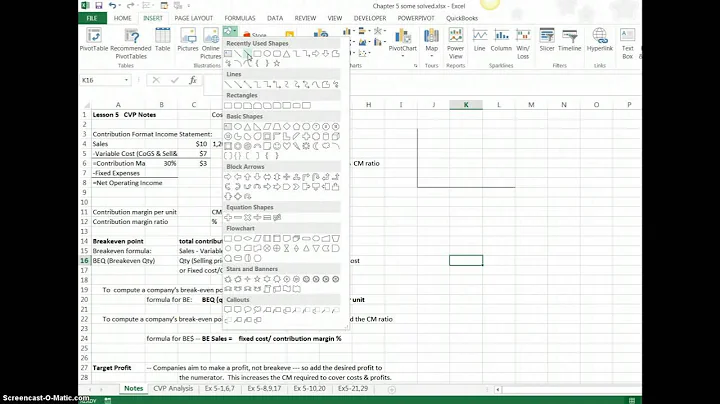The width and height of the screenshot is (720, 404).
Task: Select the straight Line in Lines section
Action: [228, 84]
